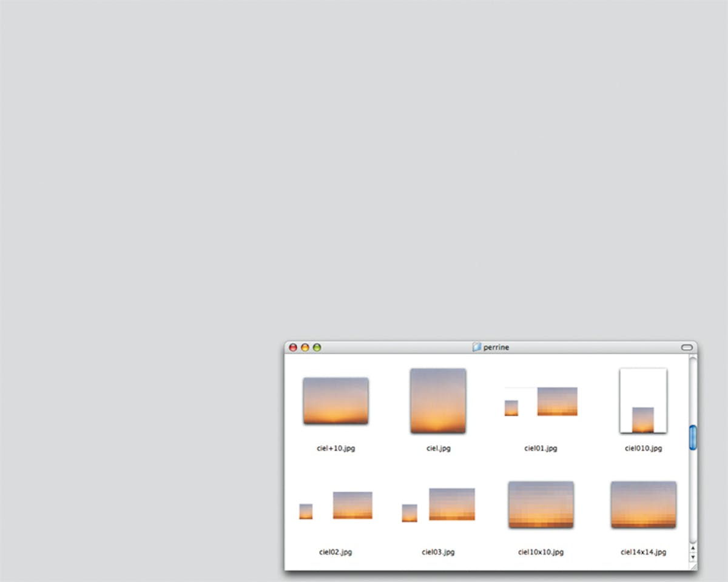Click the ciel14x14.jpg filename label
The height and width of the screenshot is (582, 728).
[x=643, y=552]
